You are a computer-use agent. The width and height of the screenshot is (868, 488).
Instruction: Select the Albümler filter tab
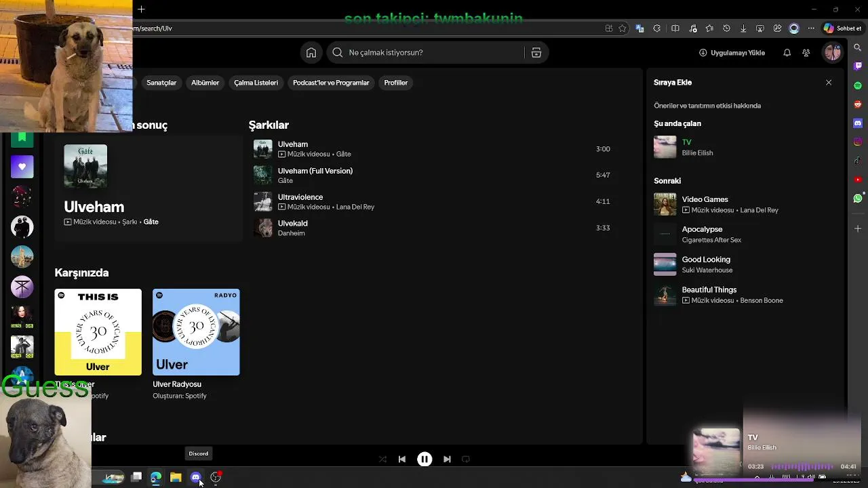(x=205, y=83)
